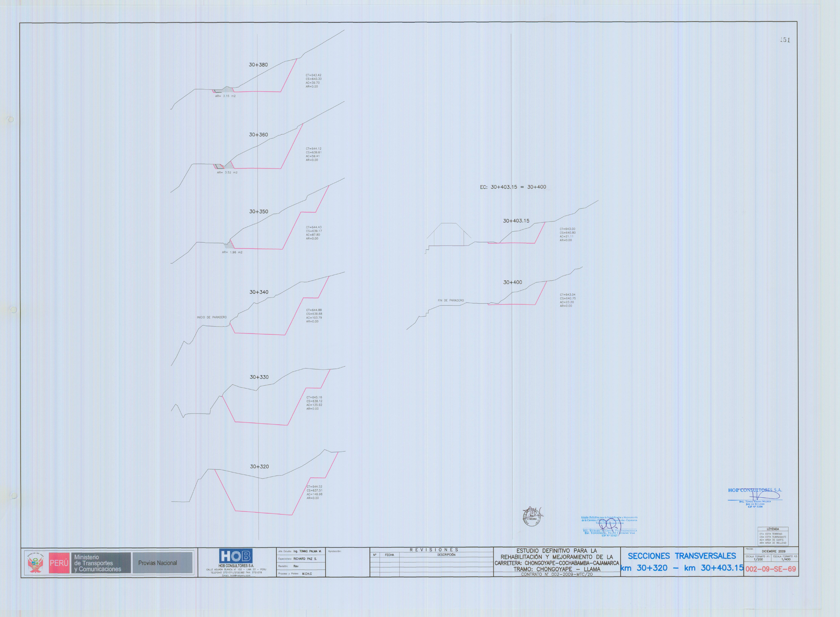This screenshot has height=617, width=840.
Task: Click the 'DESCRIPCIÓN' column header
Action: point(446,555)
